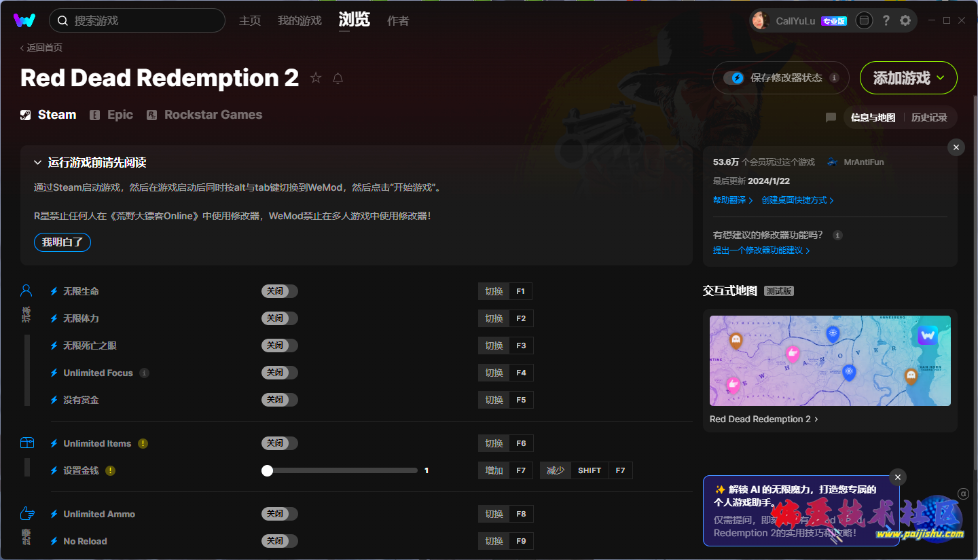The height and width of the screenshot is (560, 978).
Task: Click the notification bell icon beside game title
Action: 338,78
